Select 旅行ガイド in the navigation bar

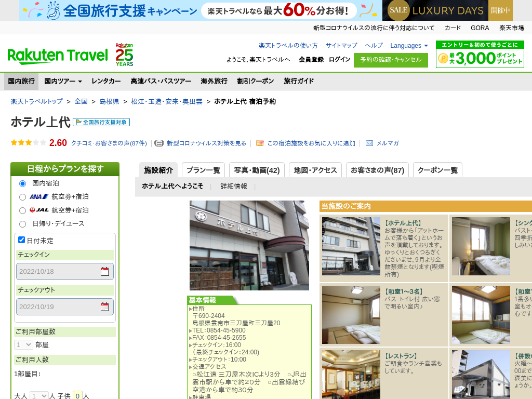click(299, 81)
